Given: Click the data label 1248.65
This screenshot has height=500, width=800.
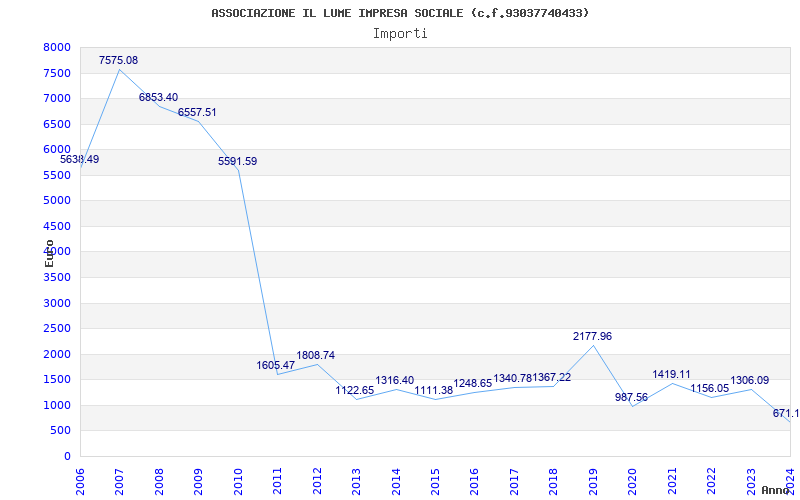Looking at the screenshot, I should pos(473,383).
